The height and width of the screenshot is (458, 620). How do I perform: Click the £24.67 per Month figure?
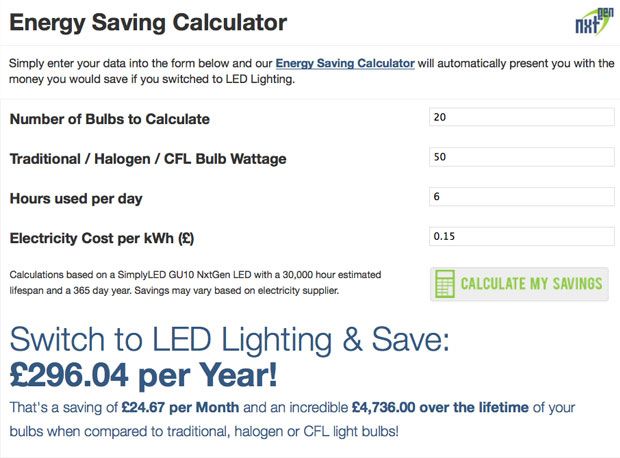coord(180,407)
